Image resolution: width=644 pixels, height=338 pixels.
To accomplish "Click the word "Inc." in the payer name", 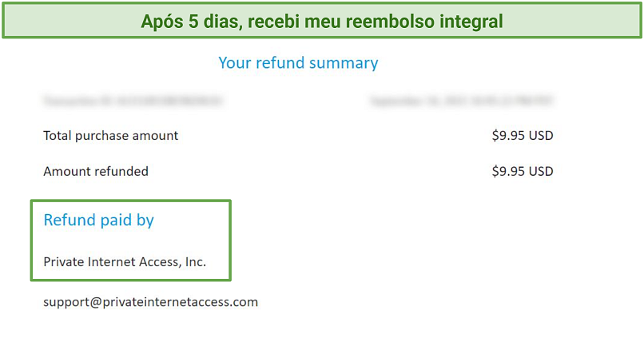I will coord(196,262).
